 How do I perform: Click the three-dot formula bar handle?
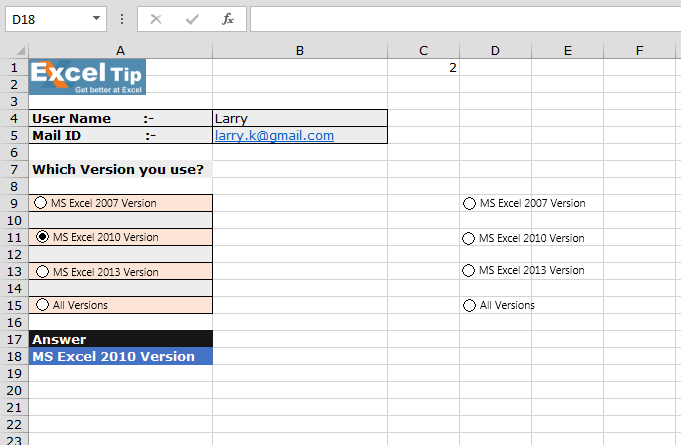click(x=122, y=19)
